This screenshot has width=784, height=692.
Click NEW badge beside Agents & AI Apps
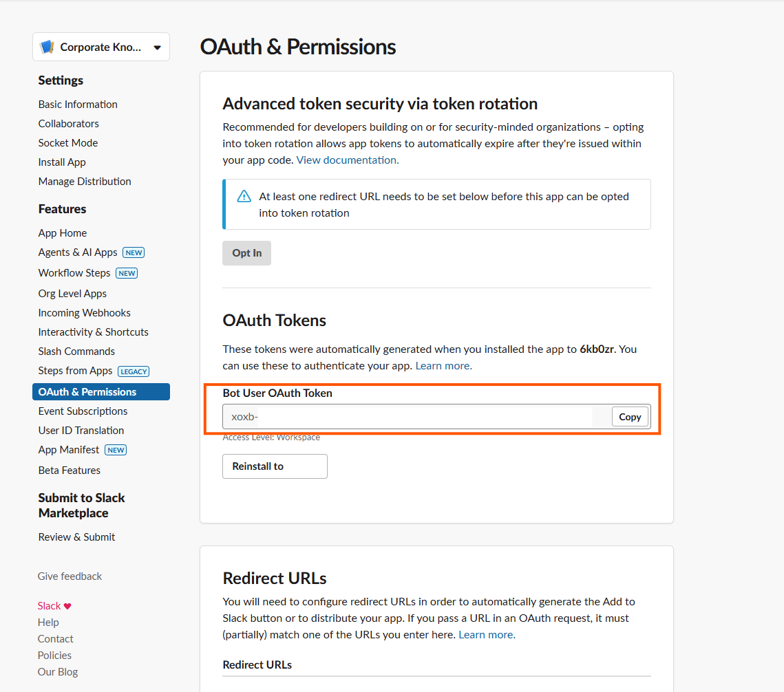point(134,252)
